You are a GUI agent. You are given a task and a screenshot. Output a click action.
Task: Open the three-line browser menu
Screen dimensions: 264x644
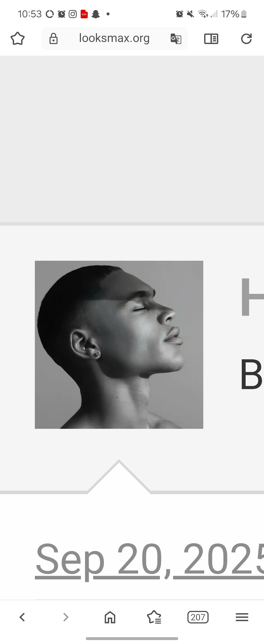pos(242,617)
